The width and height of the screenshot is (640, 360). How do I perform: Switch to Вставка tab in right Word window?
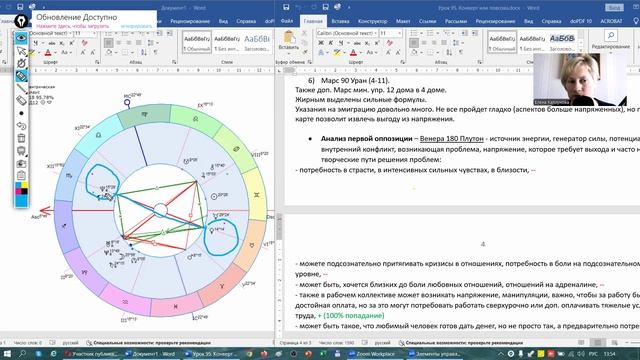point(340,21)
